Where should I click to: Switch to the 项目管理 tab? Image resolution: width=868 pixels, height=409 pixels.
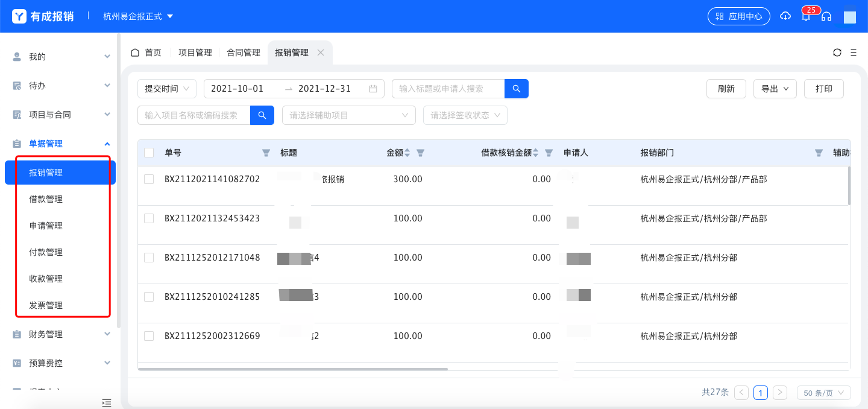pyautogui.click(x=195, y=52)
